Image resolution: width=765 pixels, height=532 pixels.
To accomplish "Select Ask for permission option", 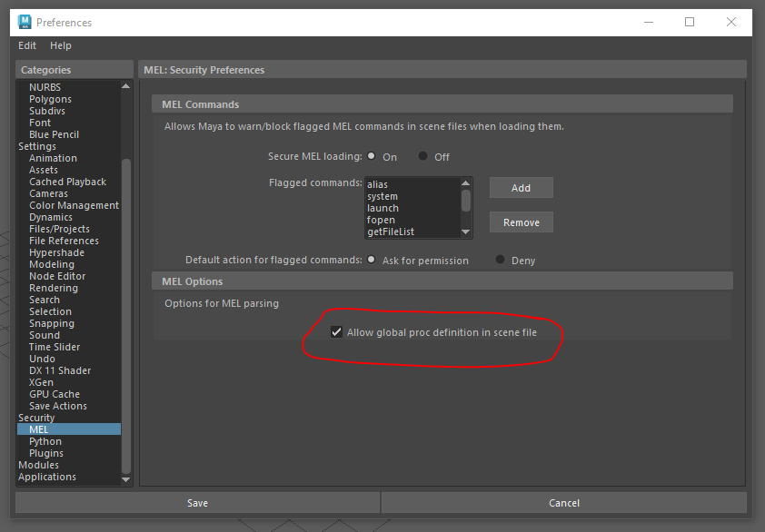I will point(372,259).
